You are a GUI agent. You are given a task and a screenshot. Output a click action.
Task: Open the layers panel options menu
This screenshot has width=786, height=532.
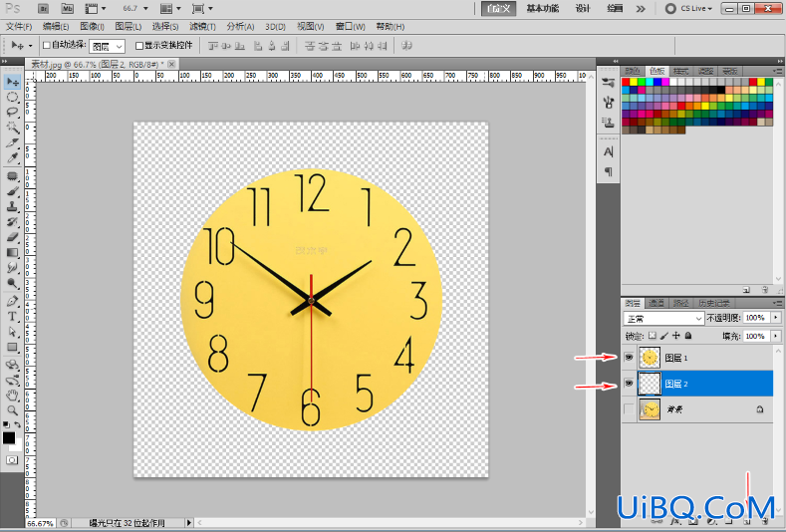pyautogui.click(x=777, y=303)
